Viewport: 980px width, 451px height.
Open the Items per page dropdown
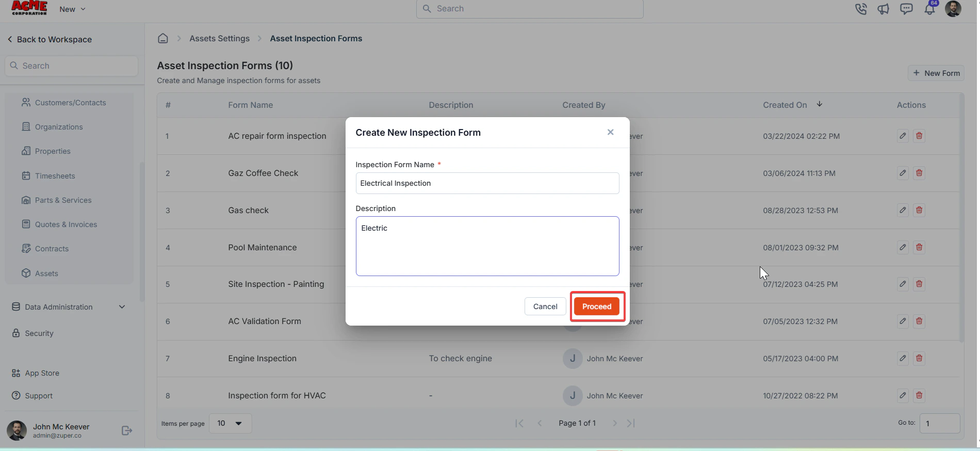230,423
